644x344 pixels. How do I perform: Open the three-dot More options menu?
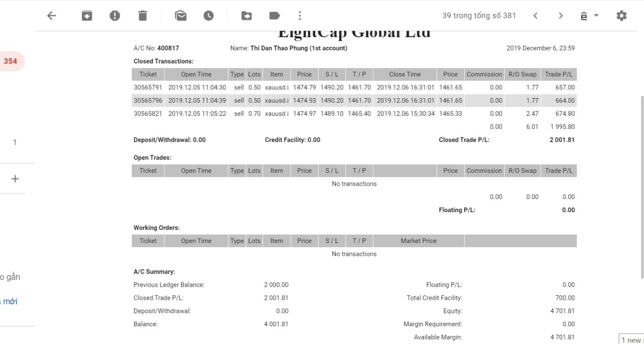point(300,16)
